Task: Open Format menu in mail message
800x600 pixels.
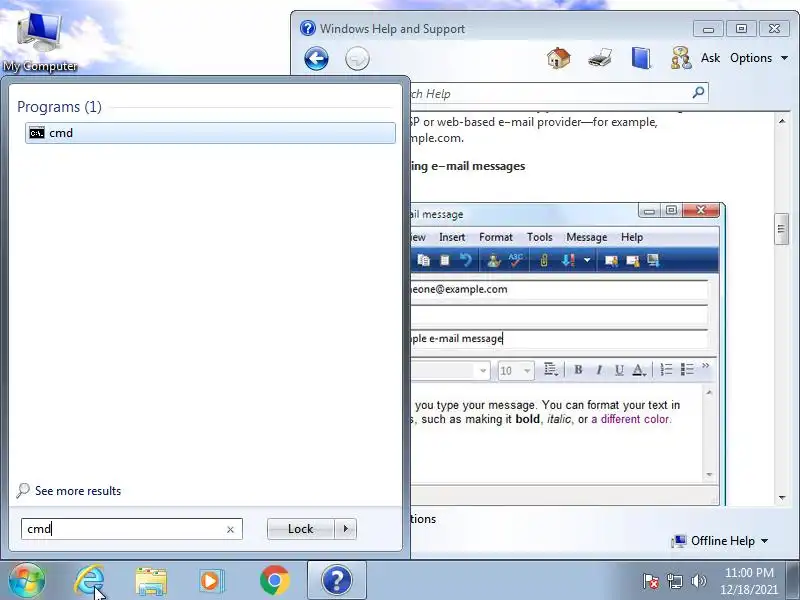Action: tap(495, 237)
